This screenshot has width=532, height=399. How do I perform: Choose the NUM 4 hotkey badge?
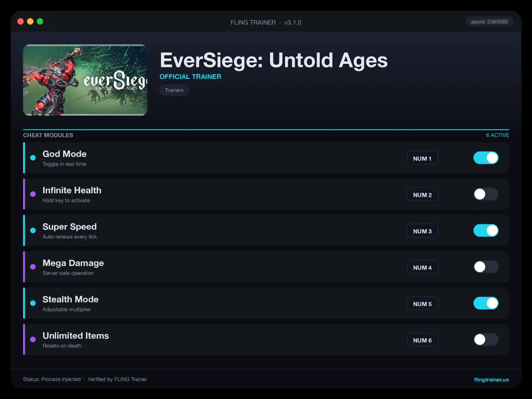pyautogui.click(x=422, y=267)
